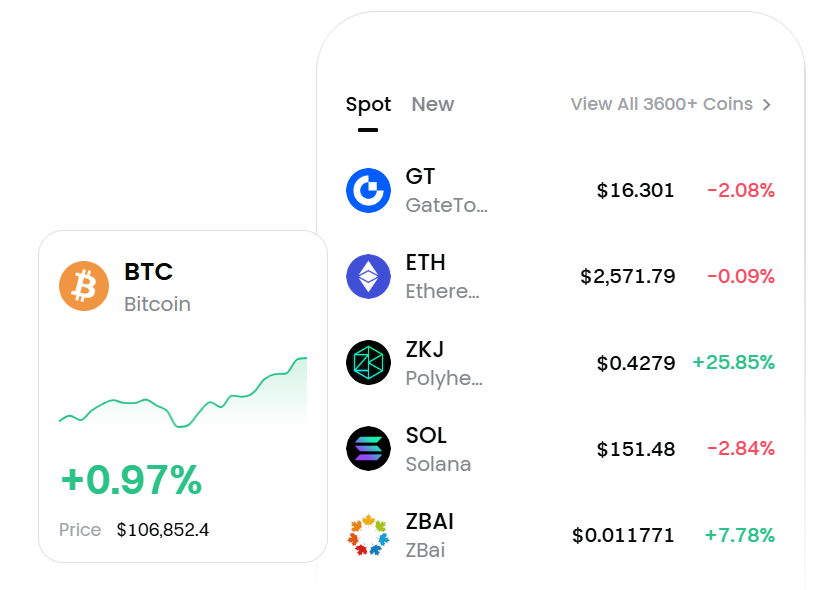Viewport: 823px width, 590px height.
Task: Select the ZKJ Polyhedra logo
Action: pos(369,362)
